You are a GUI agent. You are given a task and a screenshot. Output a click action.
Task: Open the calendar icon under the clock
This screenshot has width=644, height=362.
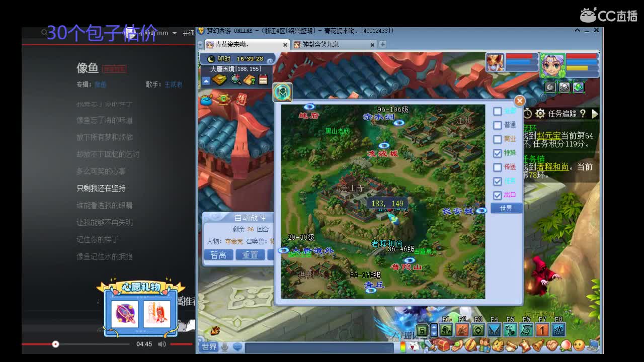click(263, 79)
